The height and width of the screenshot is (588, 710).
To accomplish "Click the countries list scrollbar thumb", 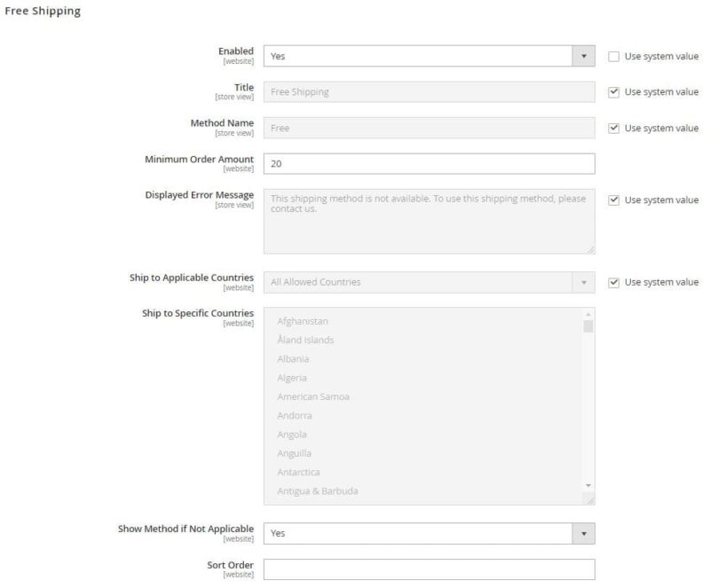I will click(588, 325).
